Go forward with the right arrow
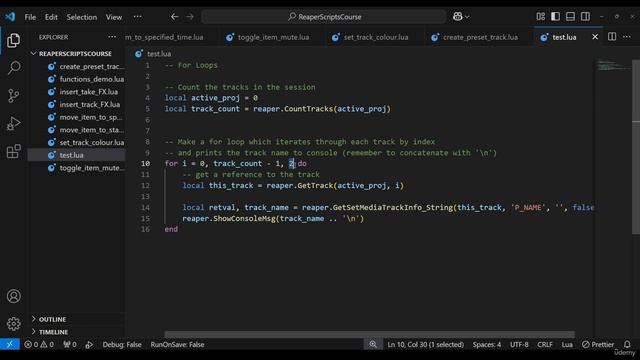The image size is (640, 360). coord(190,17)
